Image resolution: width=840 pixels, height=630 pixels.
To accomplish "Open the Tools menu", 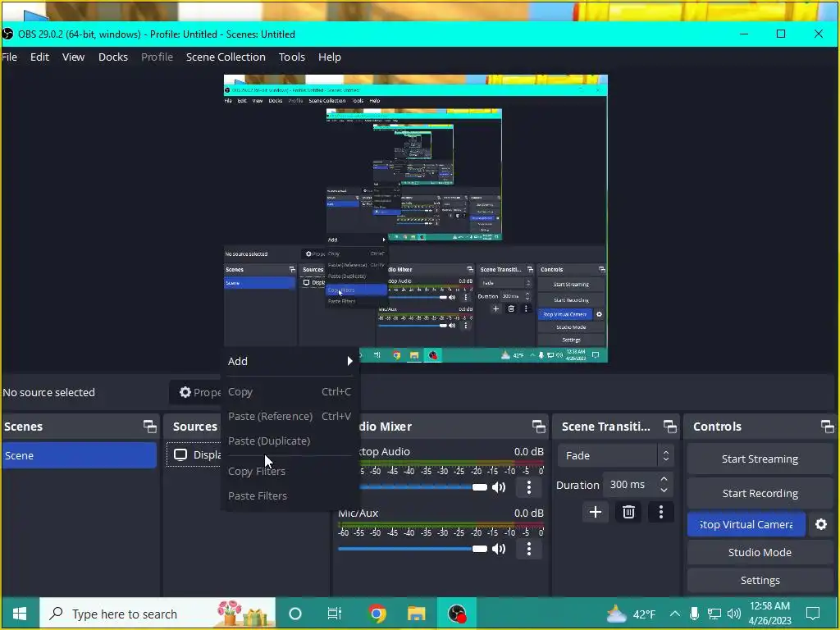I will coord(291,57).
